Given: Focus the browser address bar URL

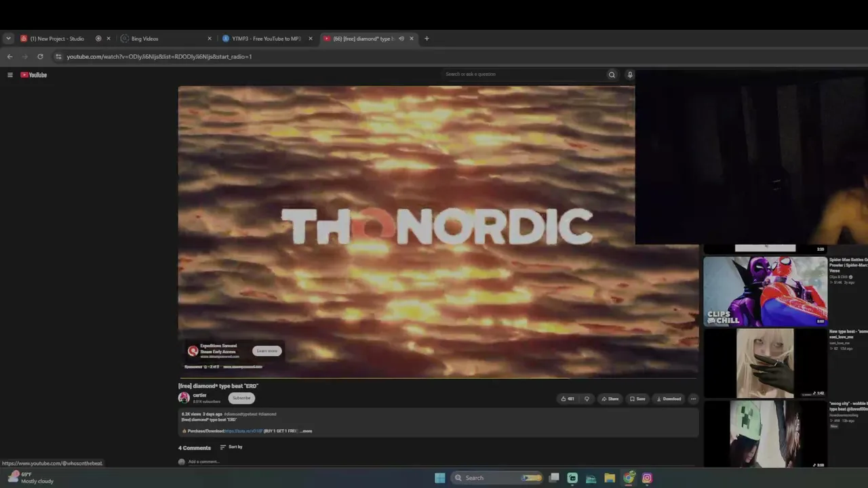Looking at the screenshot, I should tap(159, 56).
